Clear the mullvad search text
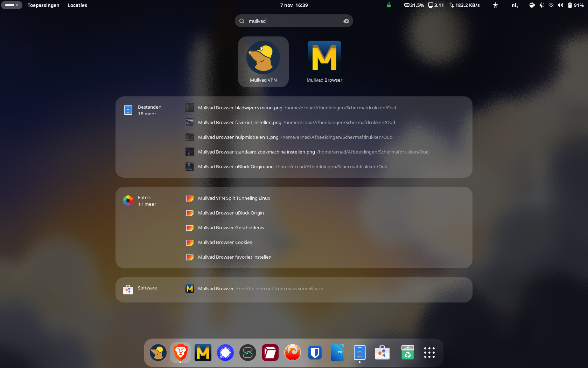The height and width of the screenshot is (368, 588). [x=346, y=21]
